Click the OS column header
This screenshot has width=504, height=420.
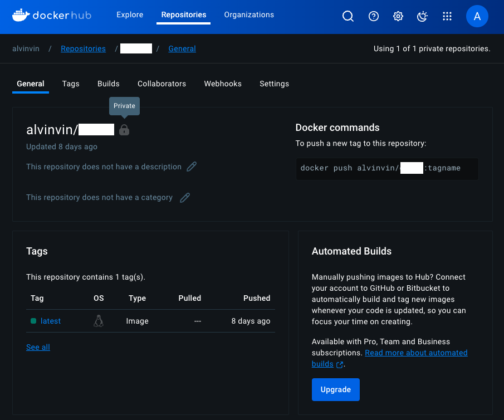(99, 298)
